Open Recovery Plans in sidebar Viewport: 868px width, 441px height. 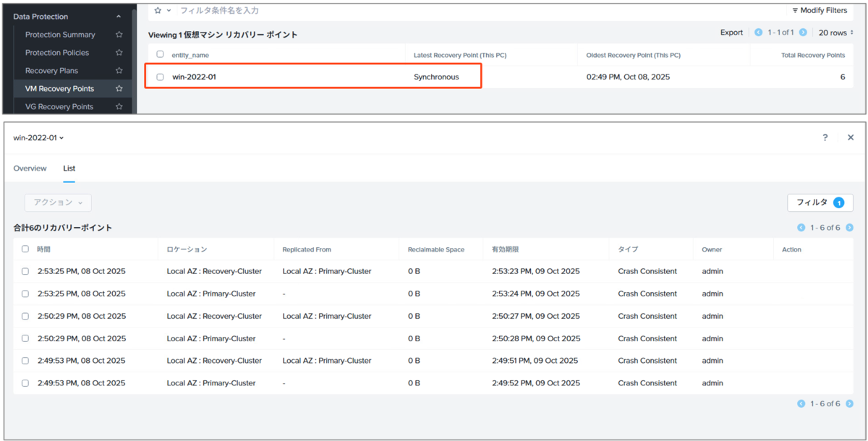[x=51, y=71]
